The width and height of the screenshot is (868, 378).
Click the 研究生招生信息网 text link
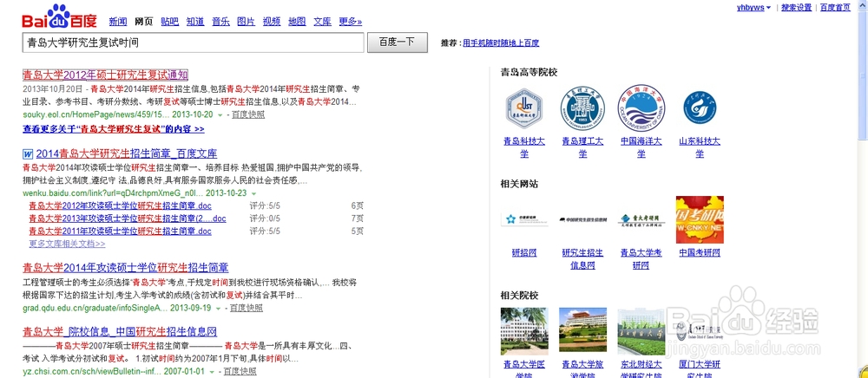click(x=582, y=258)
